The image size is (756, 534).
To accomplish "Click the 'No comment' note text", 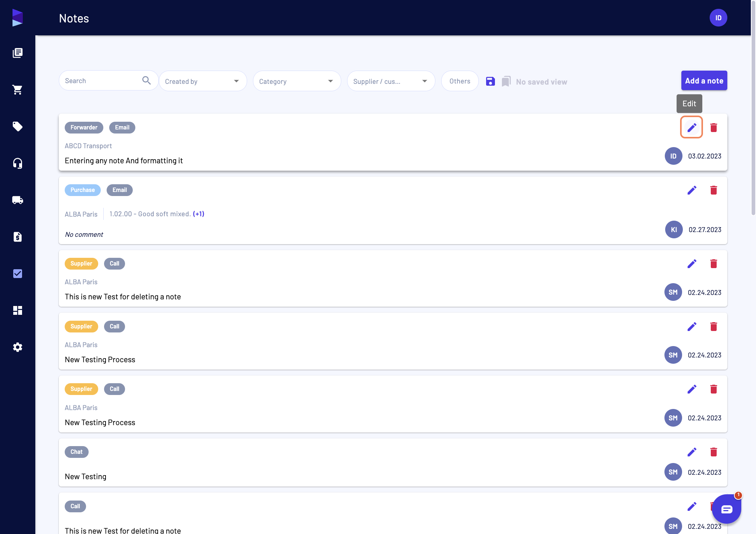I will point(84,234).
